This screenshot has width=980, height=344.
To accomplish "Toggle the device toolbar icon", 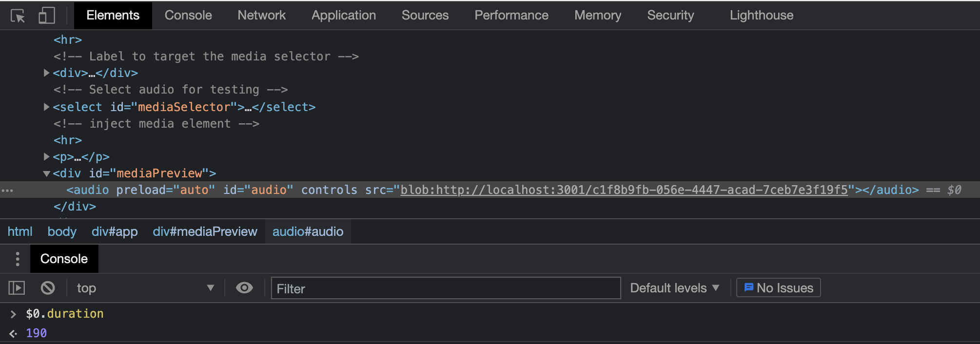I will (x=47, y=16).
